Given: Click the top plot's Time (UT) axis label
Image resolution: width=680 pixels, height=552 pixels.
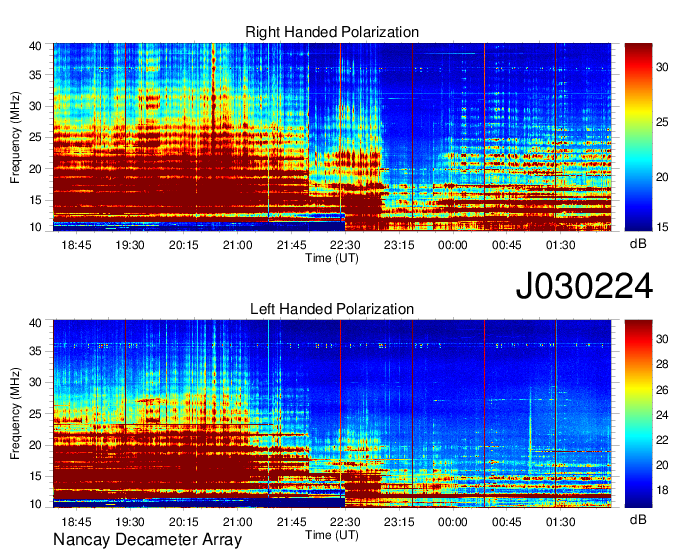Looking at the screenshot, I should click(x=332, y=258).
